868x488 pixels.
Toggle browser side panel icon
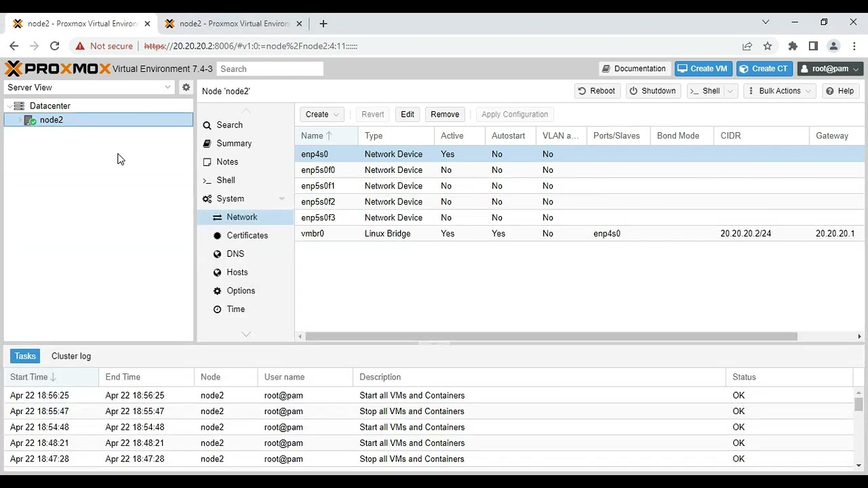[813, 46]
